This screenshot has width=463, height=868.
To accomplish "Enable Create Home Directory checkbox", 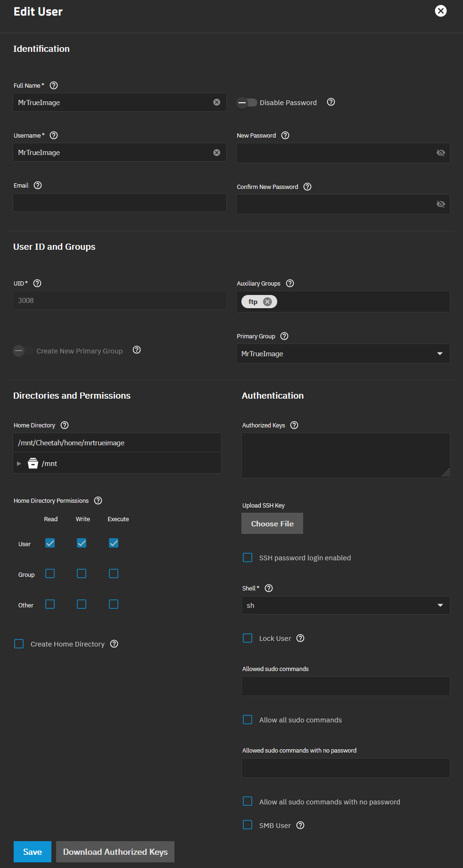I will tap(19, 644).
